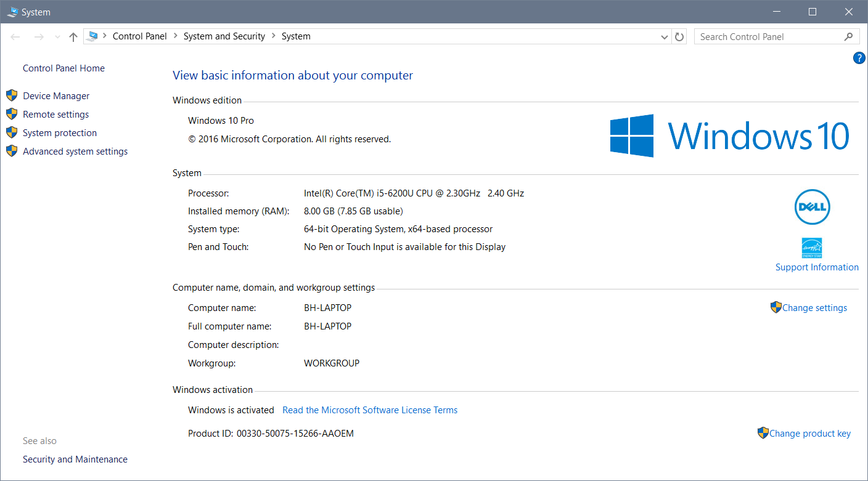The image size is (868, 481).
Task: Click the Windows 10 Pro edition text
Action: (221, 120)
